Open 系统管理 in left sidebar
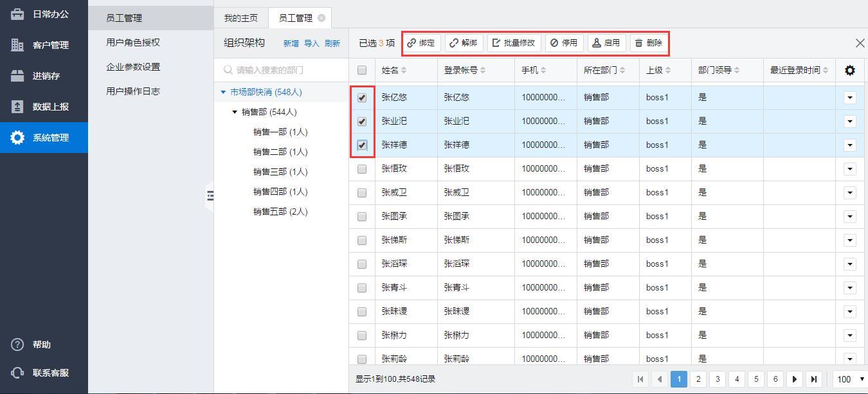The height and width of the screenshot is (394, 868). pos(44,138)
